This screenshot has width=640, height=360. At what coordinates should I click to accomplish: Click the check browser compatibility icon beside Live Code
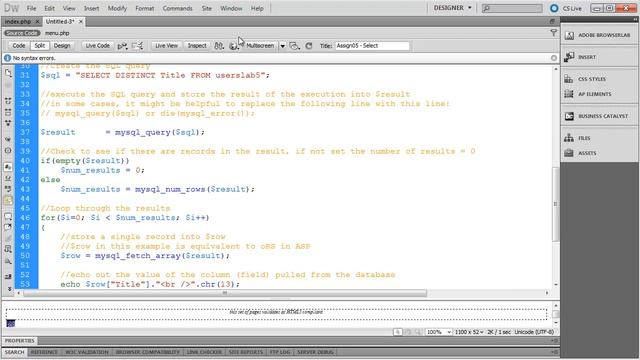pyautogui.click(x=122, y=46)
